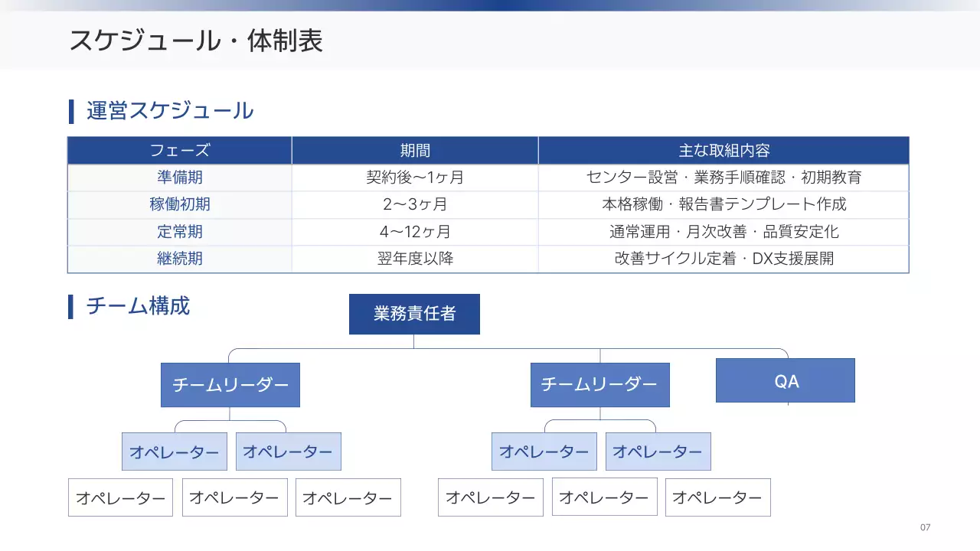
Task: Select the blue オペレーター box under right leader
Action: 544,452
